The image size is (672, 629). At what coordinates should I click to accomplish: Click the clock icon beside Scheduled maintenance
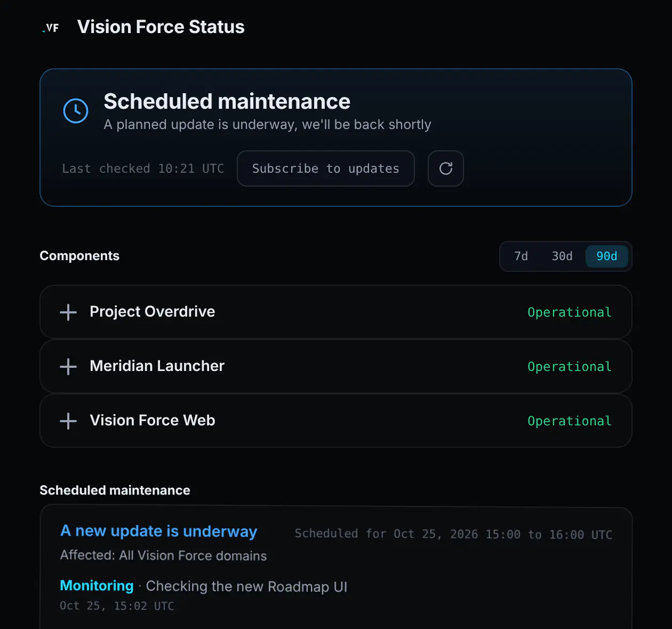pyautogui.click(x=76, y=111)
